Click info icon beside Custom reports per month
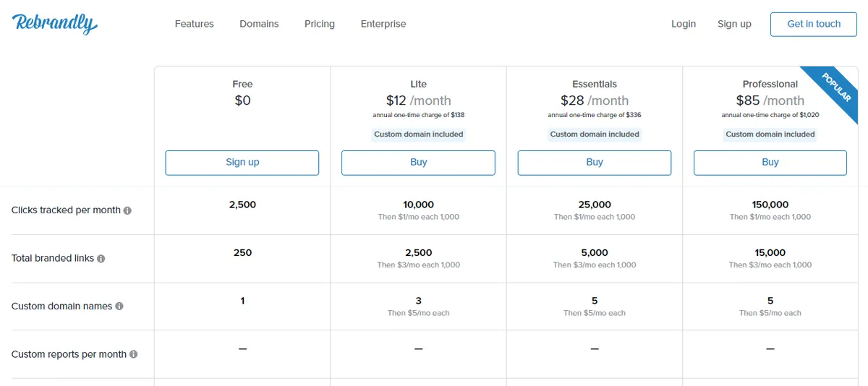 [x=133, y=355]
